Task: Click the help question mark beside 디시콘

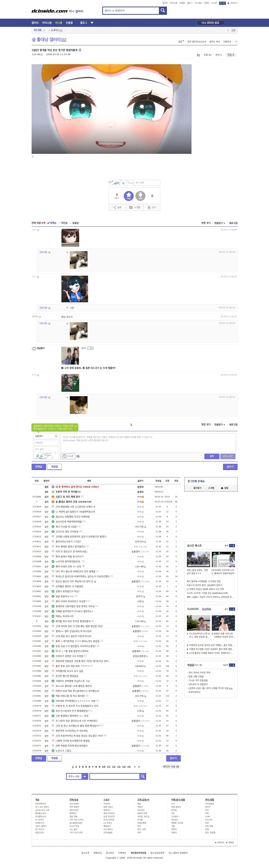Action: (78, 456)
